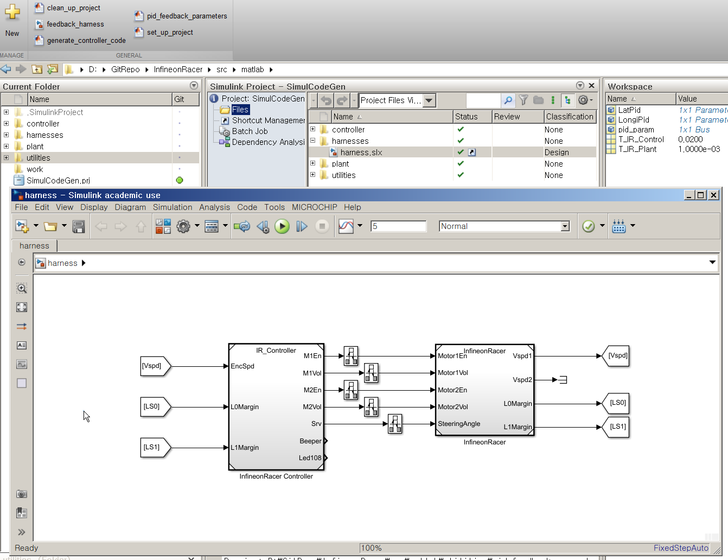Open the simulation mode Normal dropdown
This screenshot has width=728, height=560.
coord(565,226)
